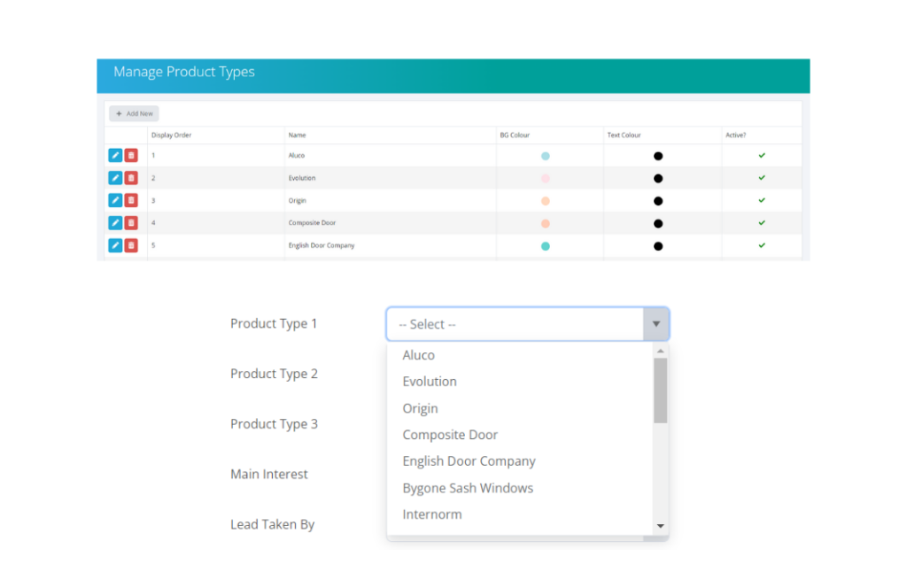Pick Composite Door from the dropdown list
Image resolution: width=907 pixels, height=588 pixels.
(x=450, y=435)
